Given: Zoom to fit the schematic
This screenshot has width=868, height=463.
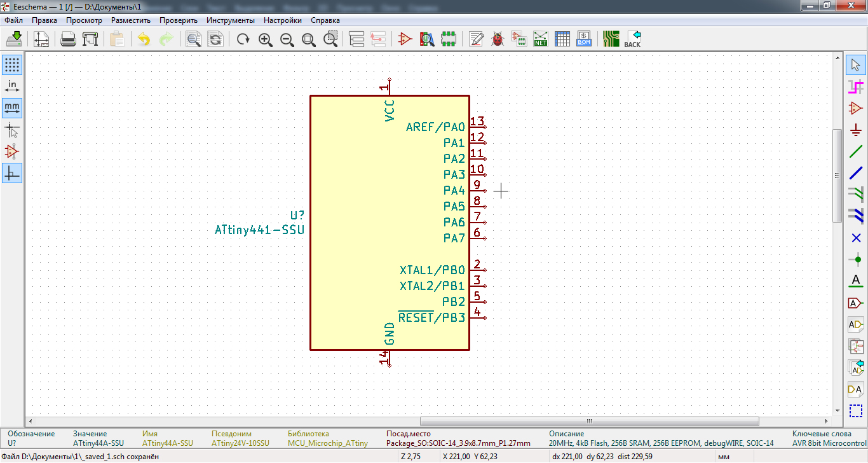Looking at the screenshot, I should (308, 39).
